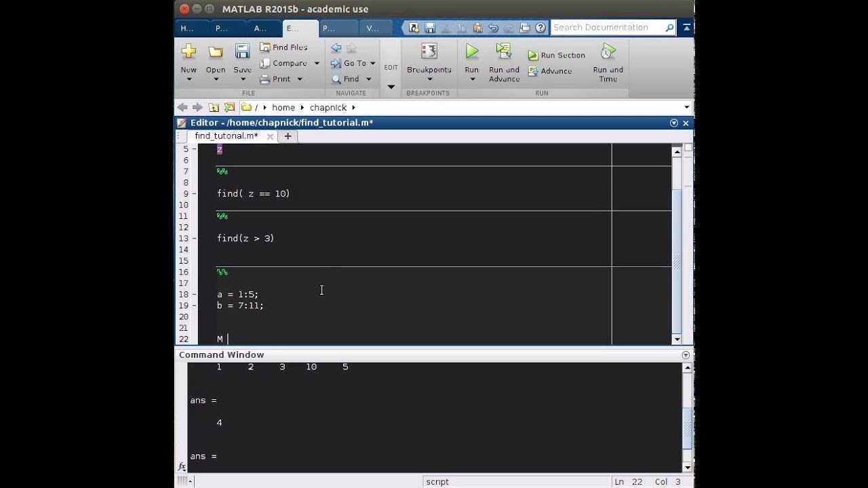The height and width of the screenshot is (488, 868).
Task: Click the chapnick folder in path
Action: pos(328,107)
